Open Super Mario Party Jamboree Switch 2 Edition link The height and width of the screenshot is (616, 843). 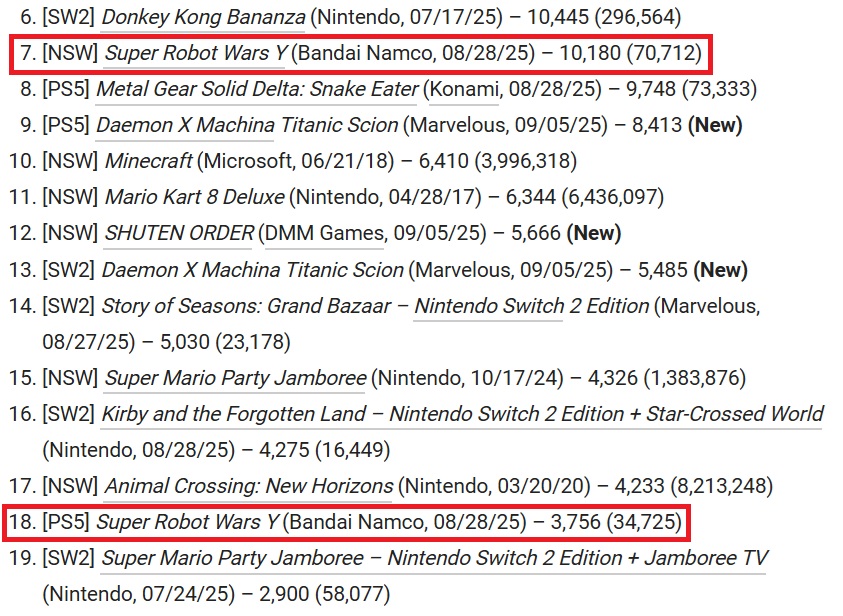(434, 558)
